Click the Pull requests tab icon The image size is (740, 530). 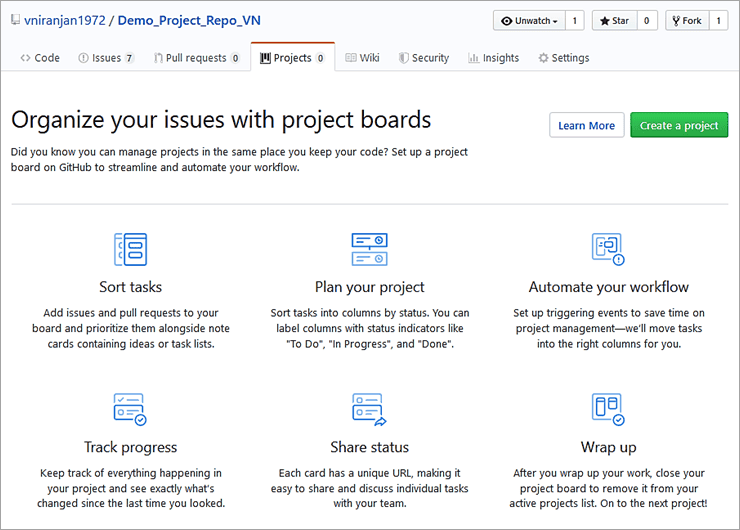158,58
